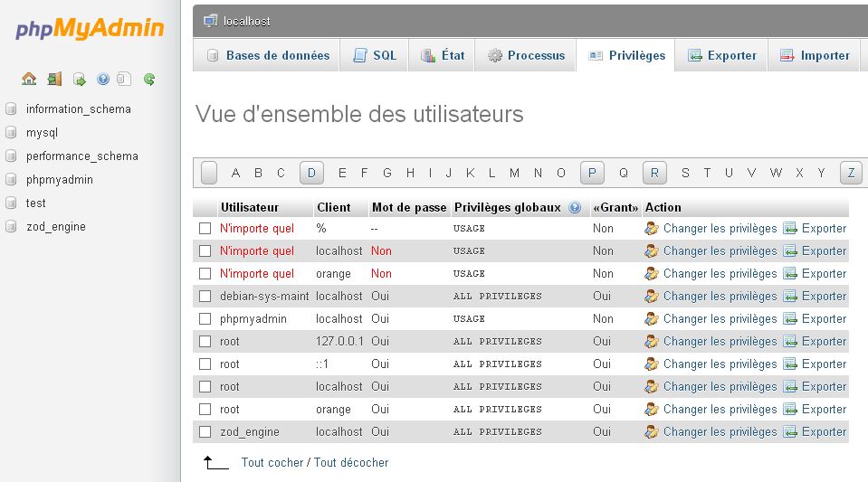Check the root 127.0.0.1 user checkbox
868x482 pixels.
click(x=205, y=342)
